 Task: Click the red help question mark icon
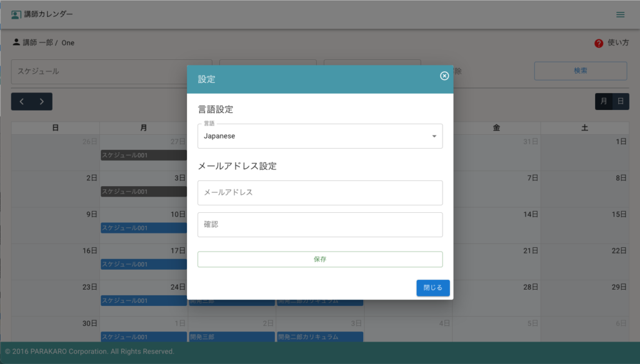point(599,43)
